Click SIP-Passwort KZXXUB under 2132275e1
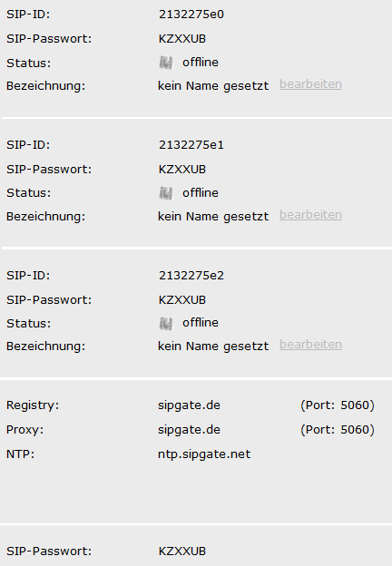Image resolution: width=392 pixels, height=566 pixels. click(x=182, y=170)
